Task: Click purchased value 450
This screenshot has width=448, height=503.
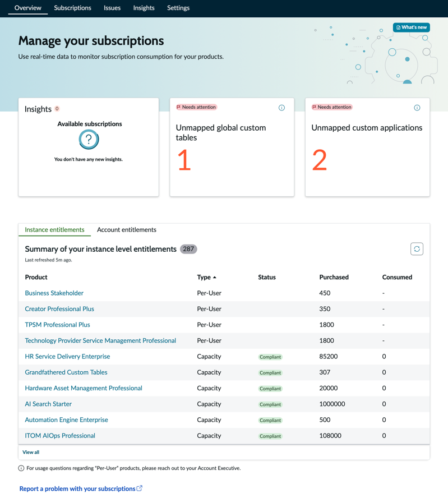Action: point(325,293)
